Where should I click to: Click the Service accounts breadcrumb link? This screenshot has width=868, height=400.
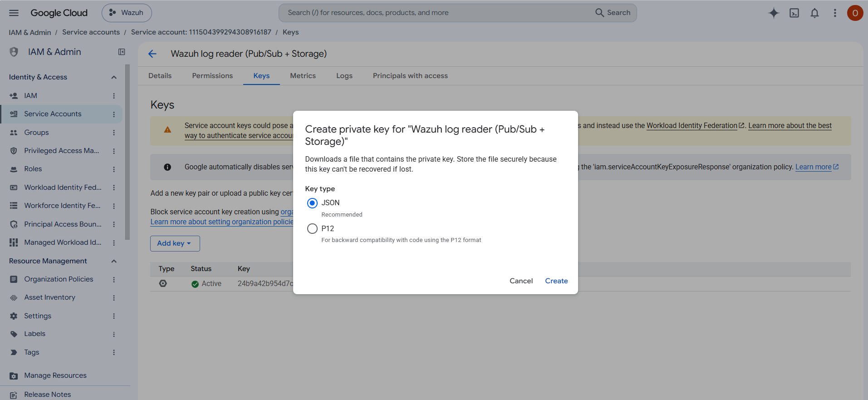[x=91, y=32]
